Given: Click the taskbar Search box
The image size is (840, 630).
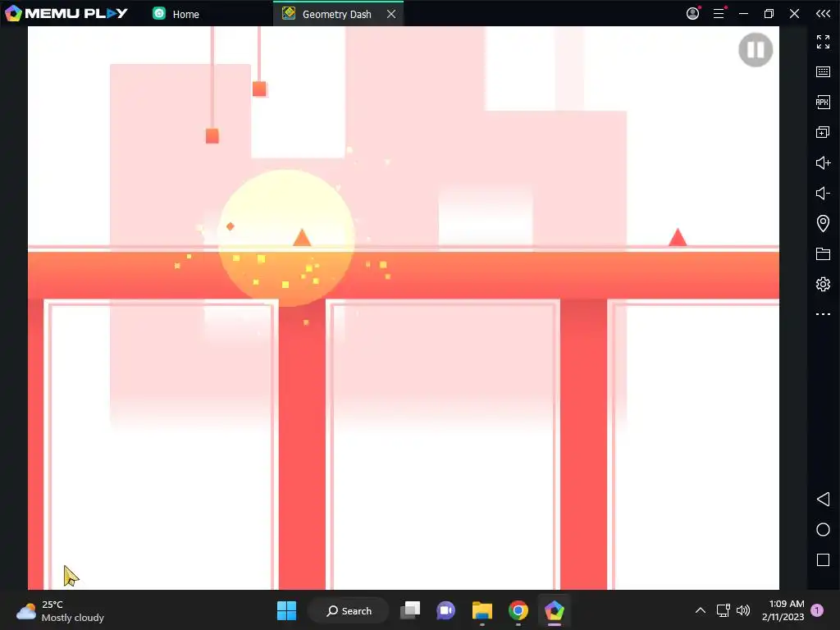Looking at the screenshot, I should point(349,610).
